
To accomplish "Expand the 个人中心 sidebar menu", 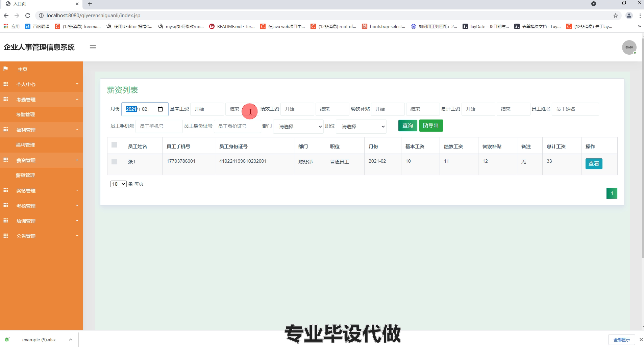I will (42, 84).
